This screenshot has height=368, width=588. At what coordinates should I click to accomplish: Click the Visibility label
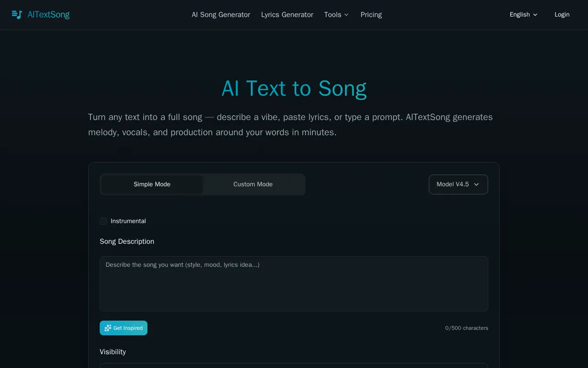tap(113, 352)
